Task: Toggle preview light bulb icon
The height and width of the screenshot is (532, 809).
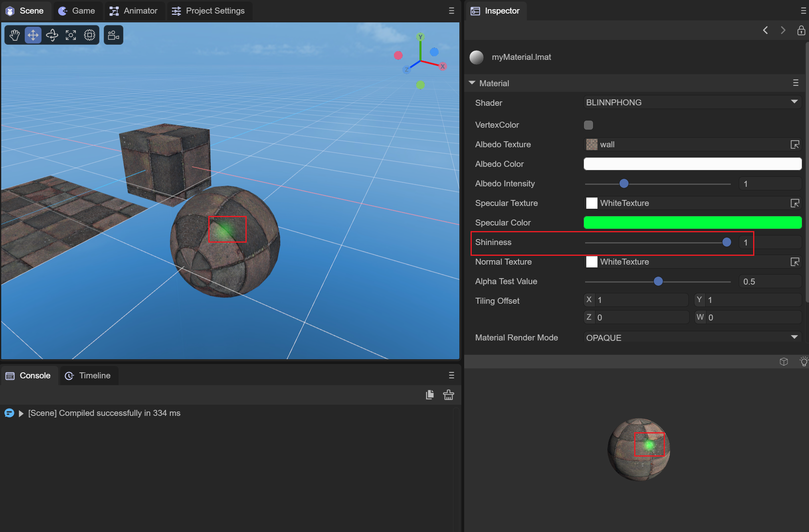Action: [x=803, y=362]
